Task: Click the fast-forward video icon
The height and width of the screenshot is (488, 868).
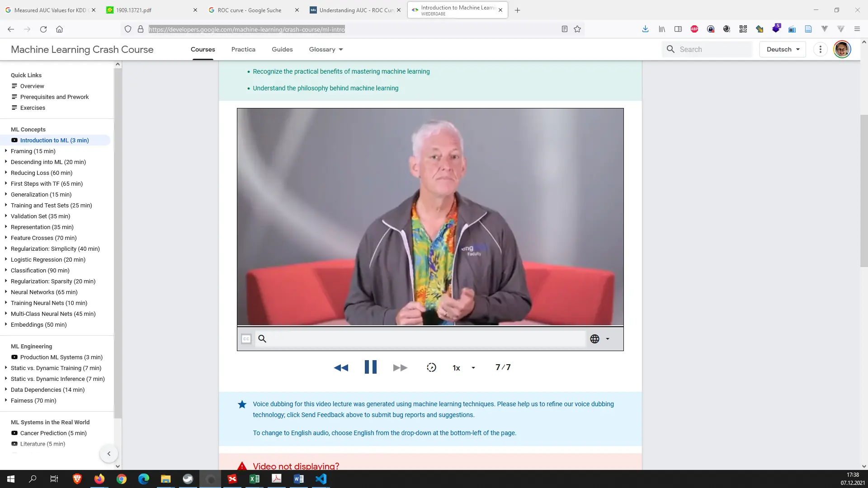Action: (x=400, y=368)
